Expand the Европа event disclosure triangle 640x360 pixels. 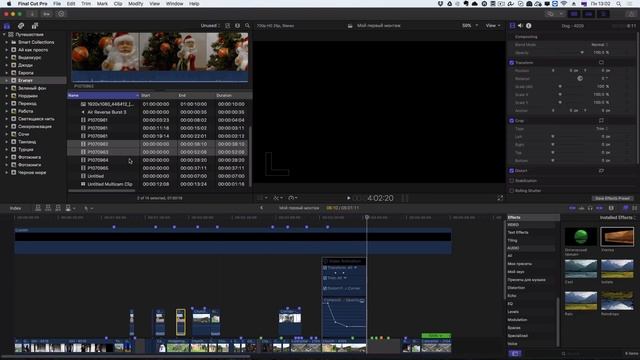[x=7, y=73]
